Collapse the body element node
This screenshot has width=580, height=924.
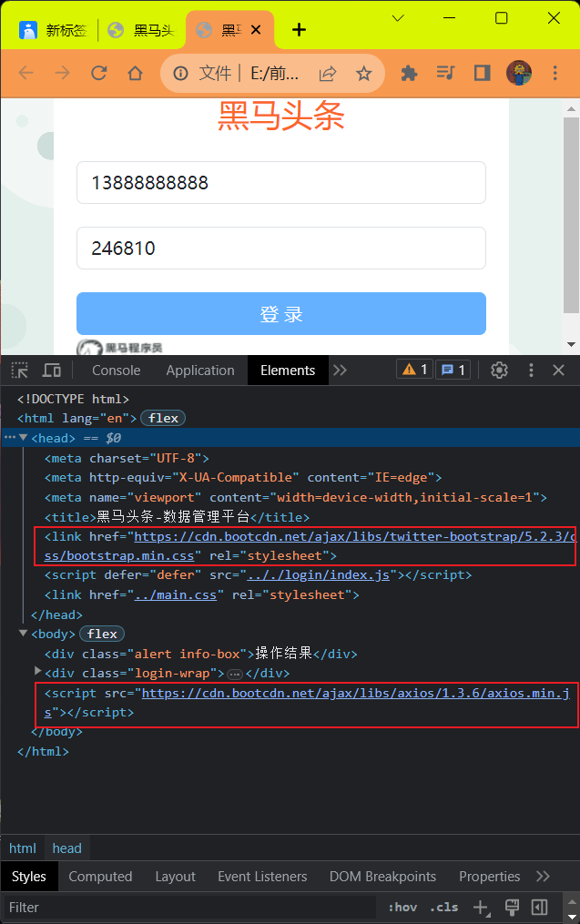(x=24, y=633)
